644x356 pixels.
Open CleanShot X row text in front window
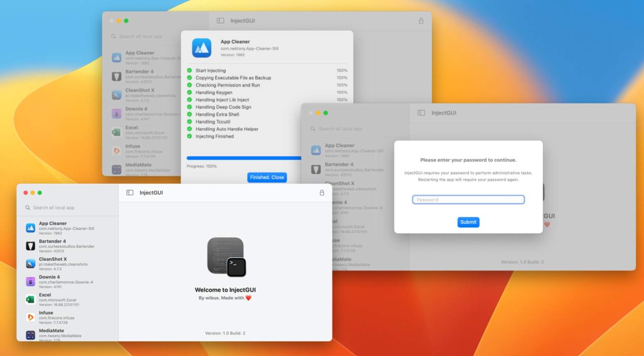click(63, 264)
